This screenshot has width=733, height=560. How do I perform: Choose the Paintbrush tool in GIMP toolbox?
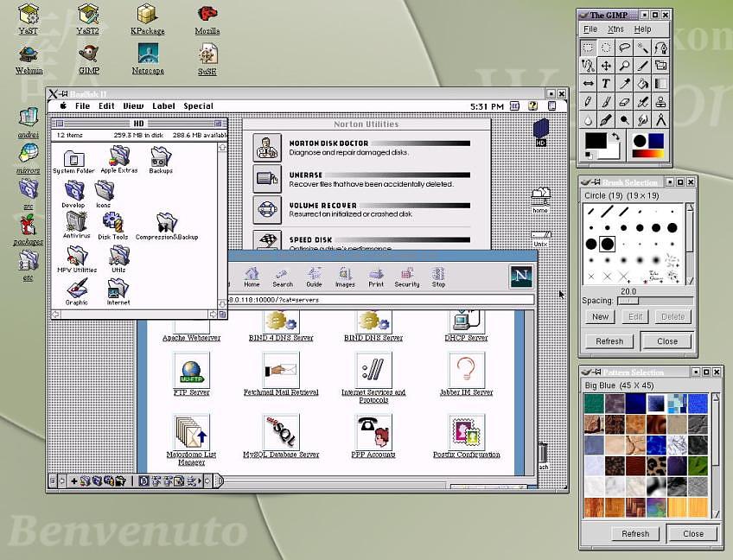tap(606, 102)
